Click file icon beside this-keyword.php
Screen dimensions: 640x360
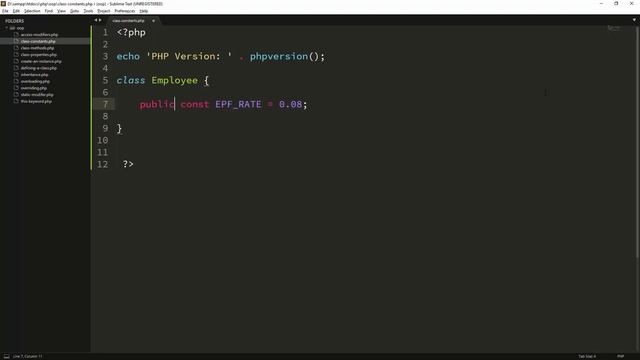click(x=16, y=101)
